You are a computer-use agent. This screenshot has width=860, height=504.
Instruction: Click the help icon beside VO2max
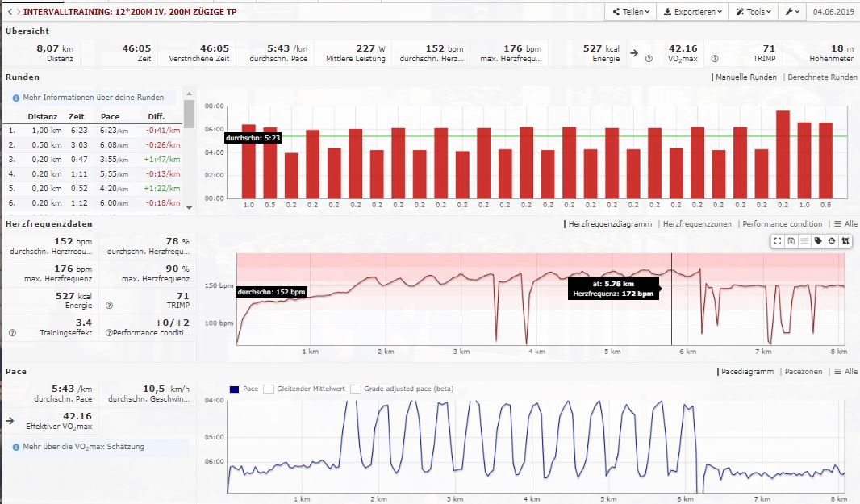649,59
